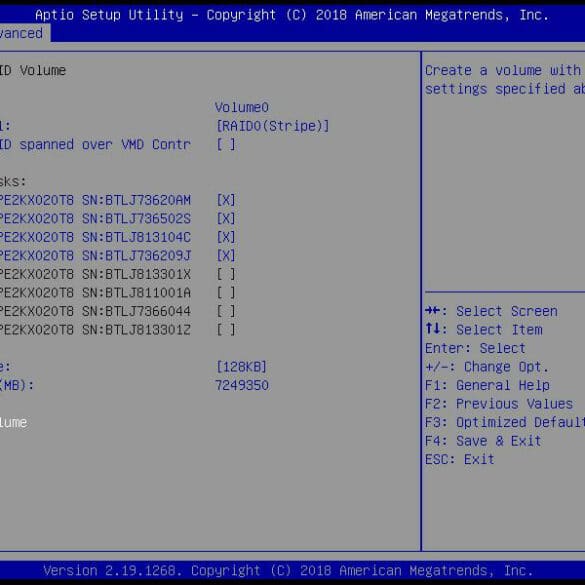Click the F1: General Help hint
585x585 pixels.
tap(487, 385)
